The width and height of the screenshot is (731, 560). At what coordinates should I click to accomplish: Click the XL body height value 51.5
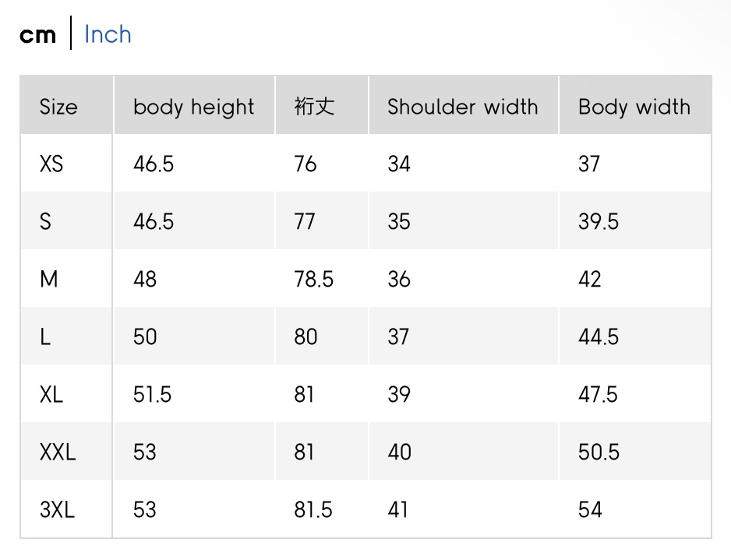click(152, 394)
